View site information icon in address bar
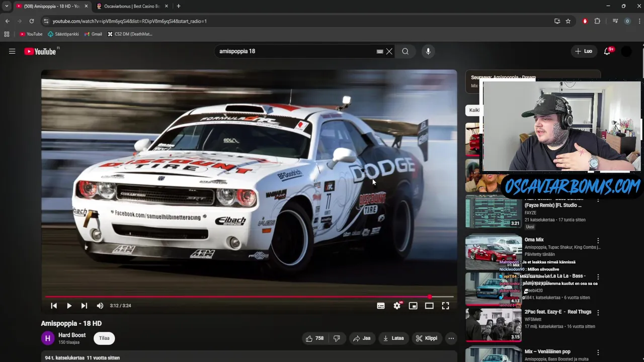The height and width of the screenshot is (362, 644). point(46,21)
